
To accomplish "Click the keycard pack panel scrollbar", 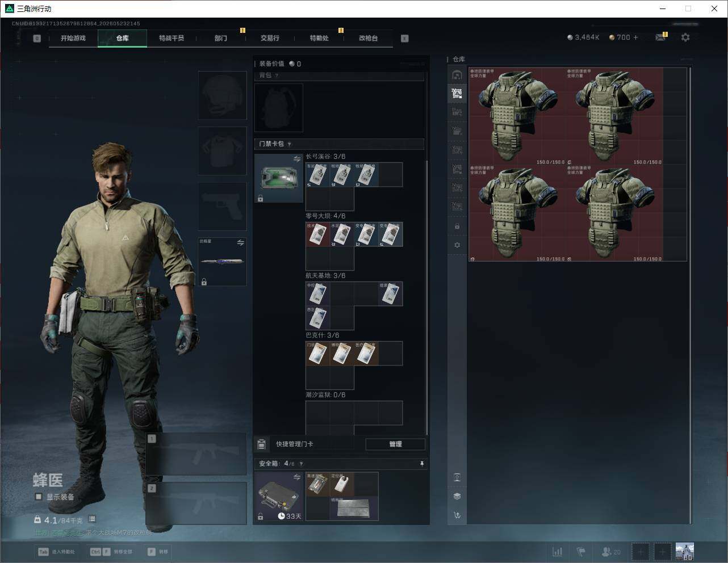I will [x=426, y=296].
